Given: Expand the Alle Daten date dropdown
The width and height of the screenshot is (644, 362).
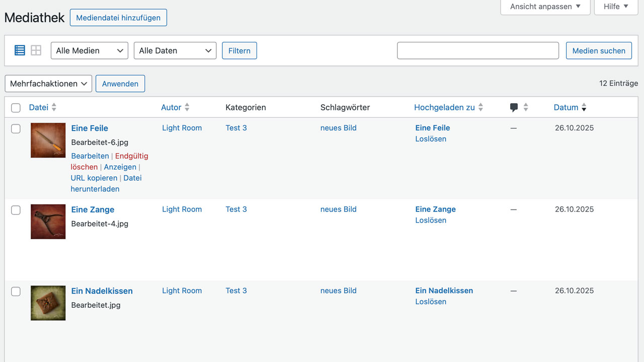Looking at the screenshot, I should (175, 50).
